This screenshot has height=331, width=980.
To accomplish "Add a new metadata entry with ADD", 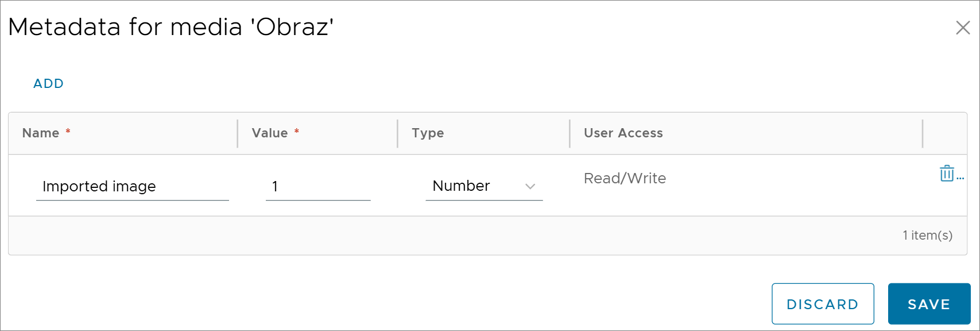I will [x=49, y=83].
